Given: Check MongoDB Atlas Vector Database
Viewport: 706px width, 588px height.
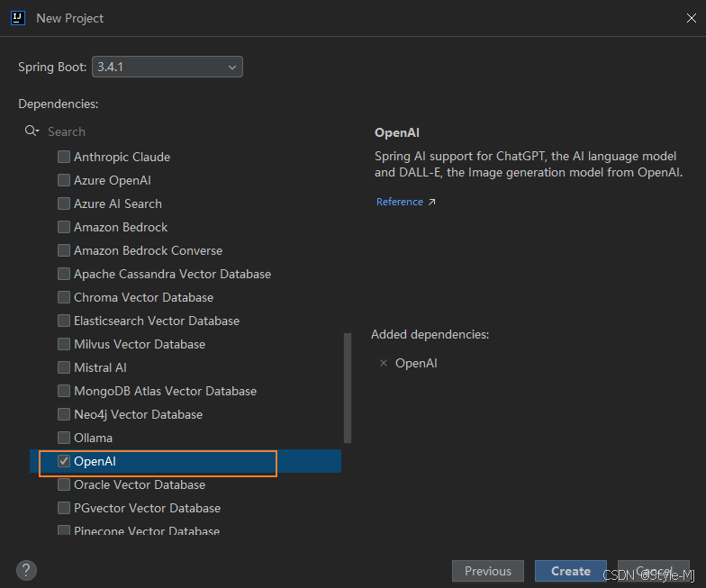Looking at the screenshot, I should 64,391.
